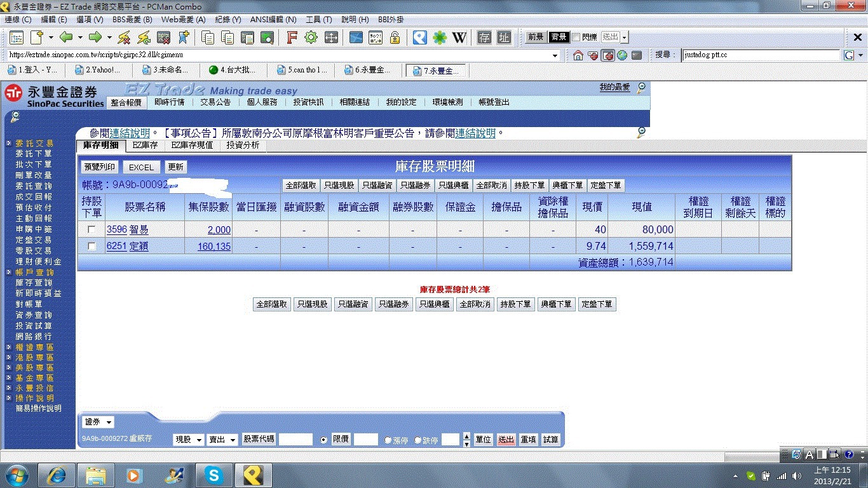The width and height of the screenshot is (868, 488).
Task: Click the green back arrow icon
Action: (66, 37)
